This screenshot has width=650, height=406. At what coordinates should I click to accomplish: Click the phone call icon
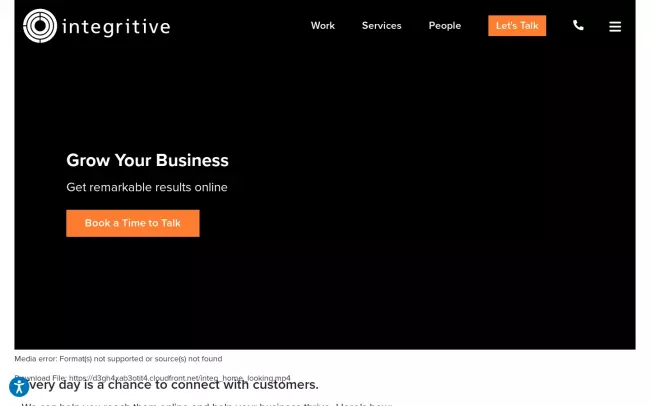tap(578, 25)
